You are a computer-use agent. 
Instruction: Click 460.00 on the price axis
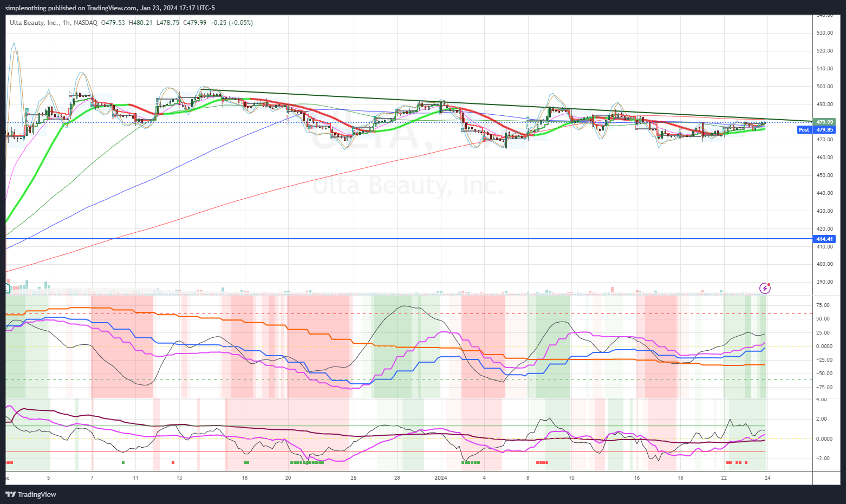825,158
